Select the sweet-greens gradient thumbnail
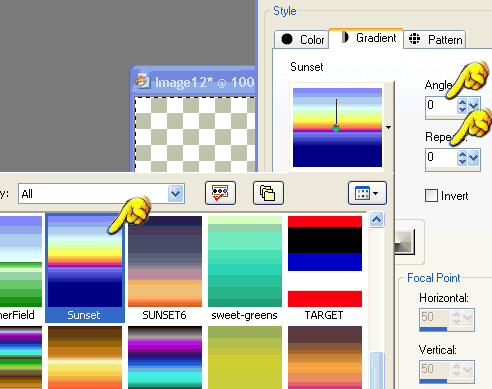492x389 pixels. (x=245, y=262)
